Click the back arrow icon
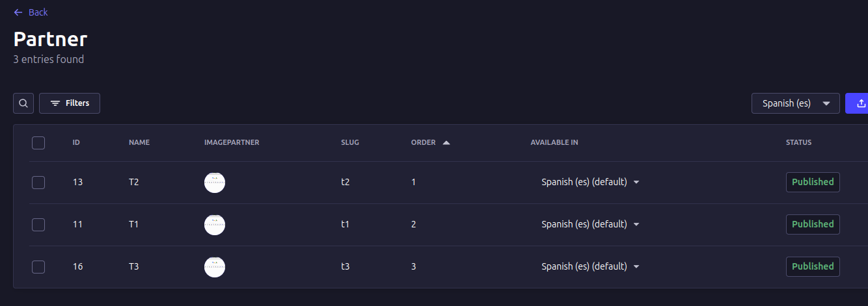 coord(18,12)
